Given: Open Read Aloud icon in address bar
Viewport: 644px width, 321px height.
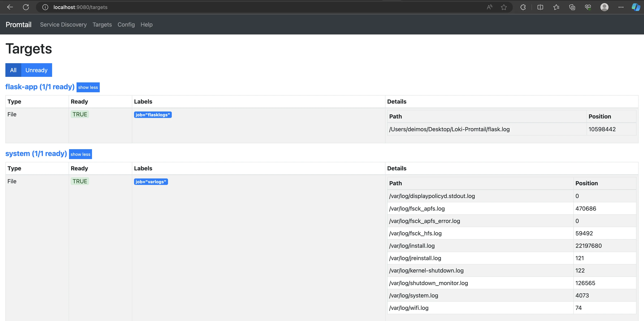Looking at the screenshot, I should (489, 7).
